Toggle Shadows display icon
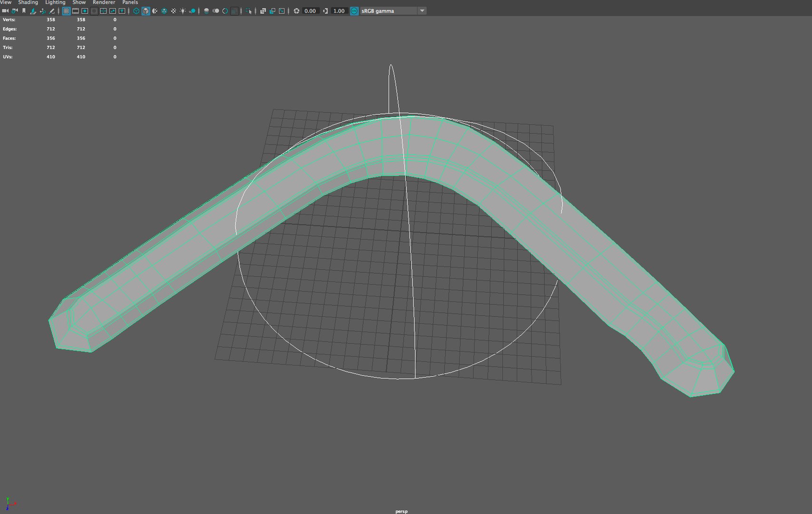This screenshot has width=812, height=514. [x=192, y=10]
